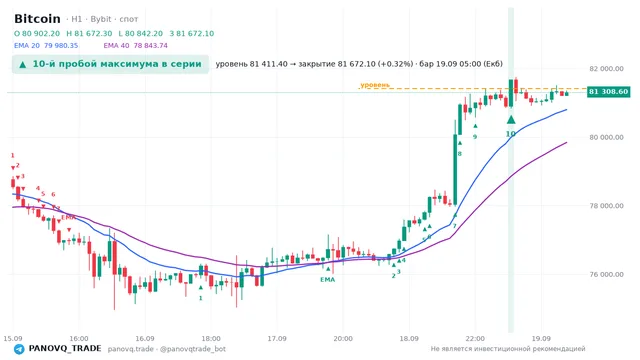Click the '78 000.00' price axis label
640x360 pixels.
607,206
